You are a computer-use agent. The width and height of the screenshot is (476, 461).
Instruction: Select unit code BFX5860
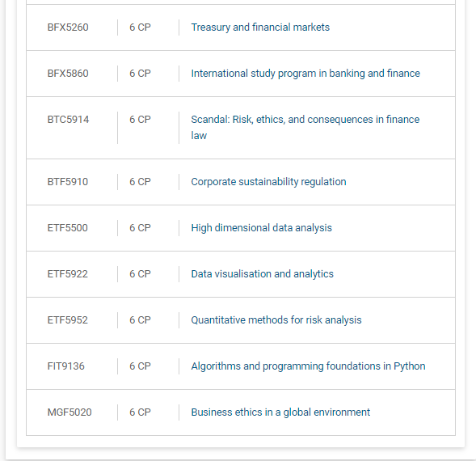click(68, 74)
